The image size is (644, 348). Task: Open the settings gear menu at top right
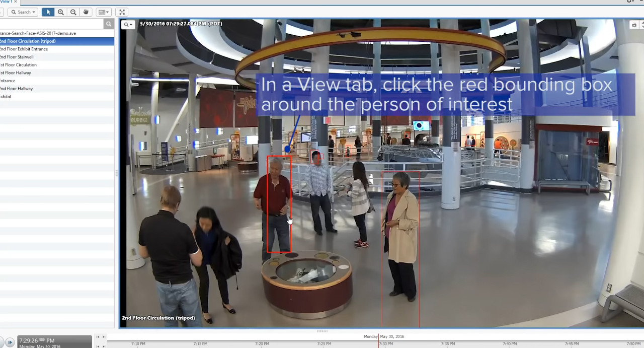(630, 2)
